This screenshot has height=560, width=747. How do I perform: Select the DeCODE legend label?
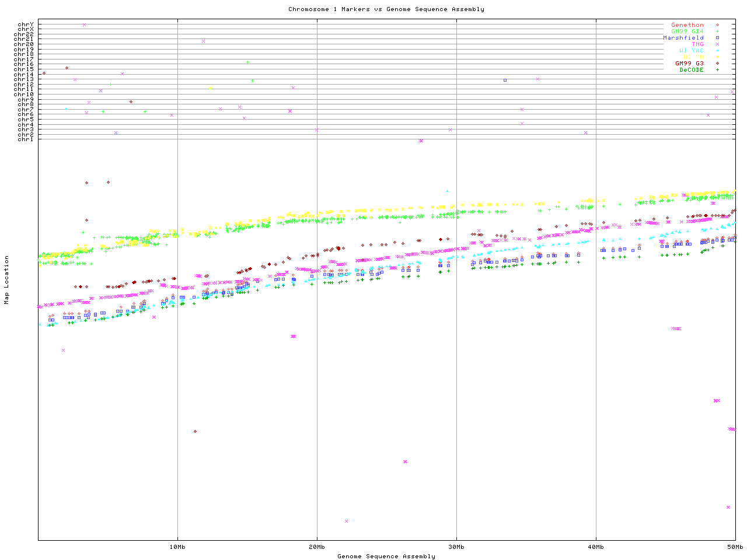(692, 70)
